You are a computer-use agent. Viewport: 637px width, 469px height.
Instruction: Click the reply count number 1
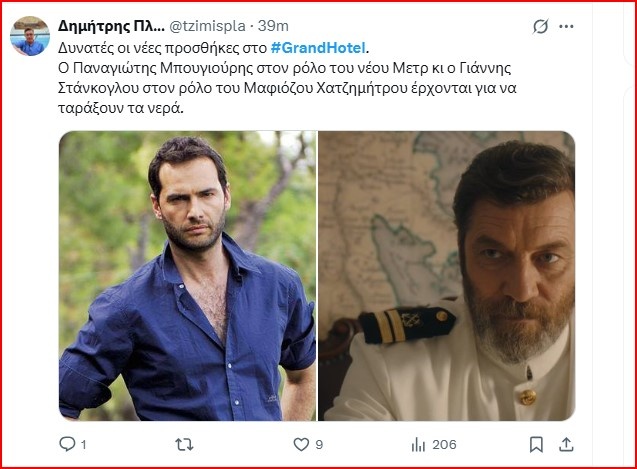[x=84, y=444]
